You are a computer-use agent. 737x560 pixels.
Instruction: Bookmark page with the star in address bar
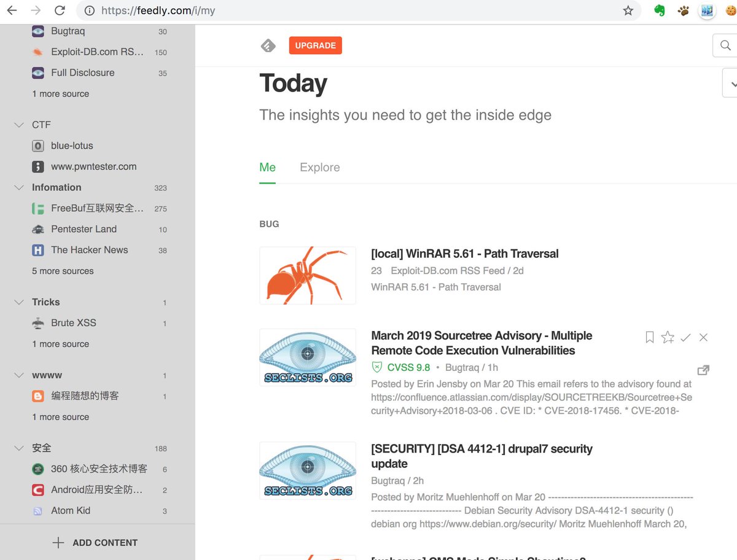(x=628, y=10)
